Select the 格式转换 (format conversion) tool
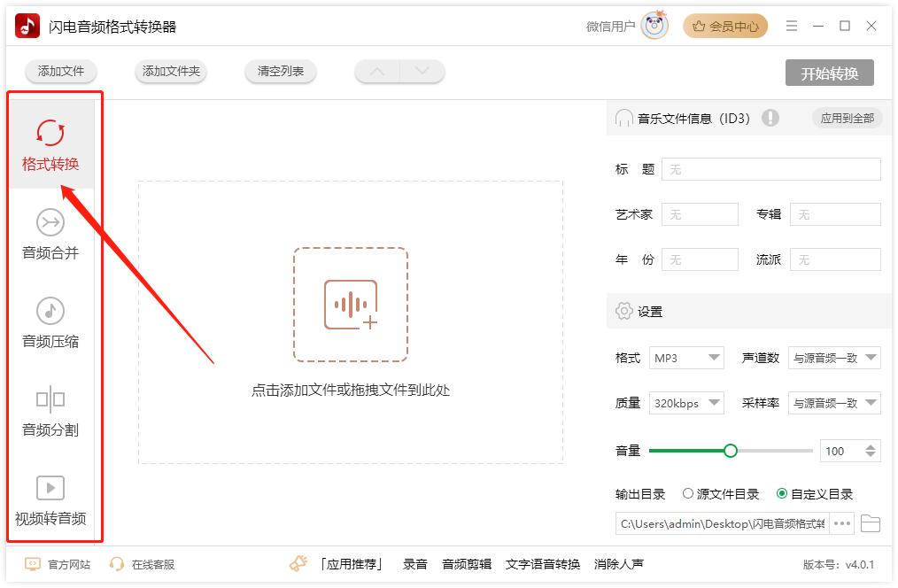Image resolution: width=898 pixels, height=588 pixels. pyautogui.click(x=51, y=146)
